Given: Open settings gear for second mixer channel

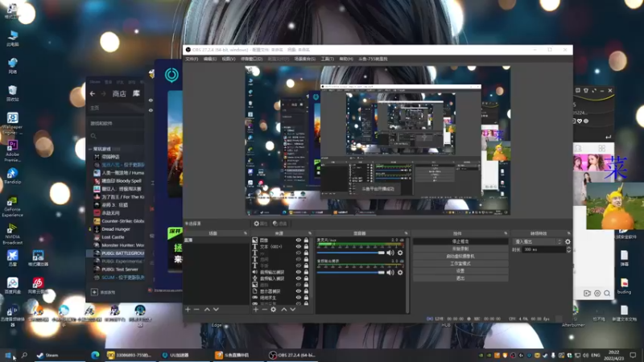Looking at the screenshot, I should pos(400,273).
